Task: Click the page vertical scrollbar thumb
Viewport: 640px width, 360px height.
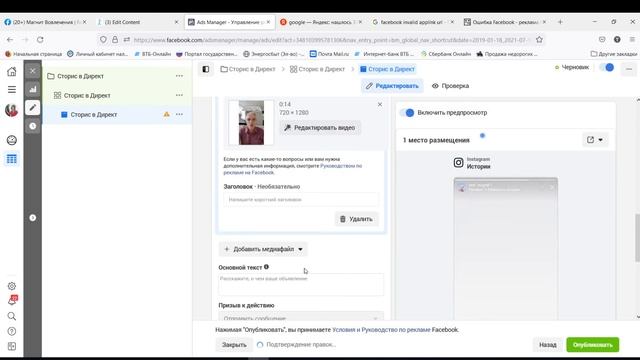Action: click(637, 238)
